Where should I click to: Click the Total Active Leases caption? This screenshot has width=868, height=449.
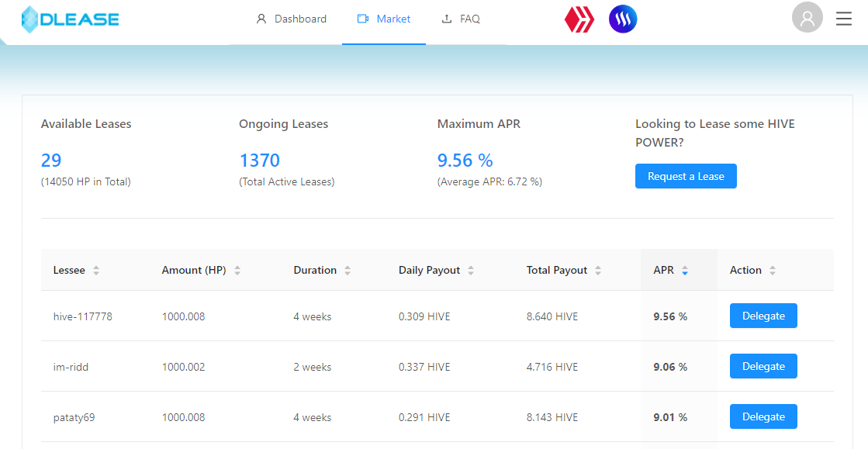(287, 181)
